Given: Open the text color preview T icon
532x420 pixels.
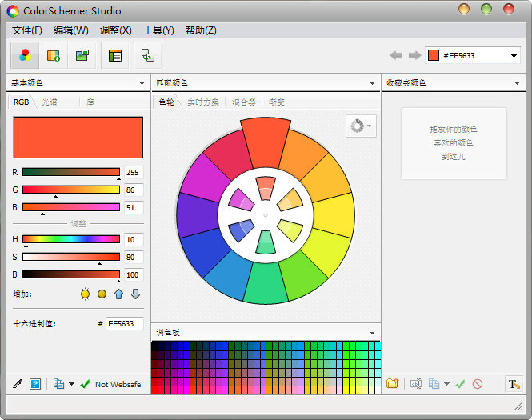Looking at the screenshot, I should click(514, 384).
